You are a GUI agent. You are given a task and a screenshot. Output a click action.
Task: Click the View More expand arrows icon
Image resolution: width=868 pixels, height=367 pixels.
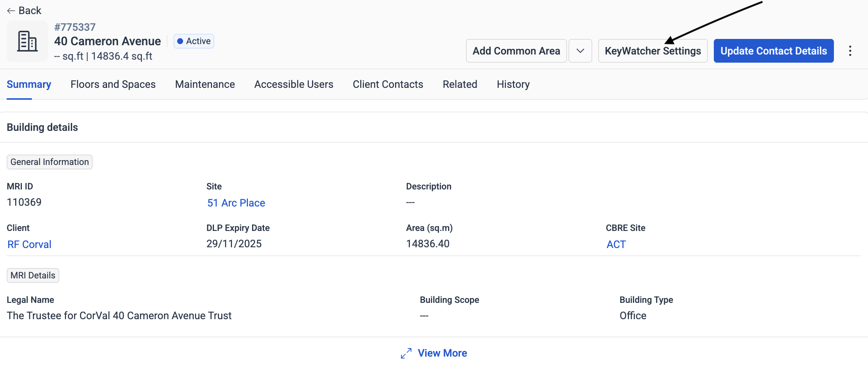pyautogui.click(x=406, y=353)
